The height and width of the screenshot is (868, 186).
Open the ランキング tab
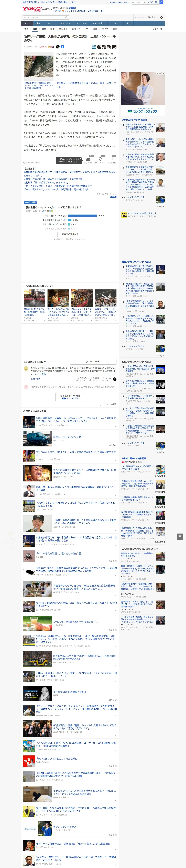pos(115,24)
